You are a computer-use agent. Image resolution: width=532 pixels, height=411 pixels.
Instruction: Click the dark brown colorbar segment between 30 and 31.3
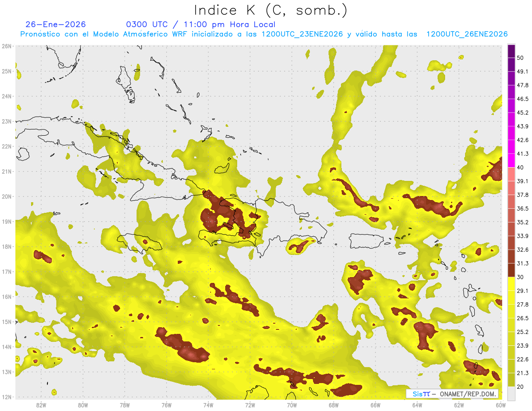coord(511,270)
